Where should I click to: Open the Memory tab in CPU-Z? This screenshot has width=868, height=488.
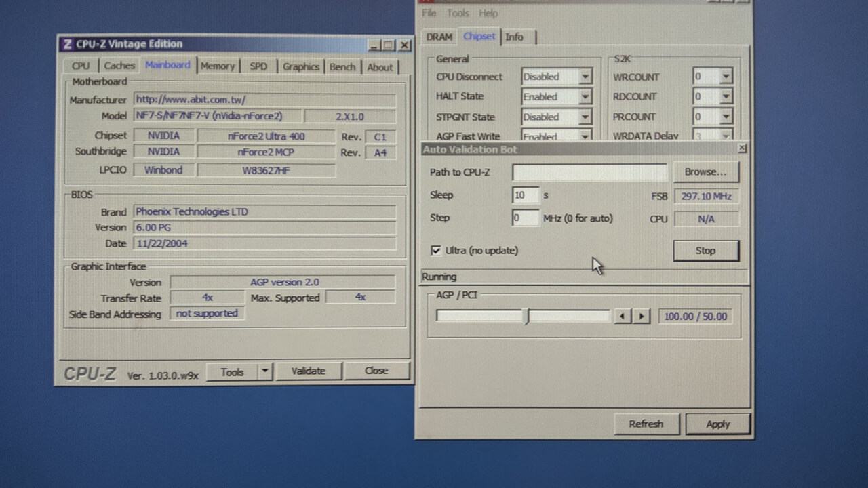click(218, 66)
